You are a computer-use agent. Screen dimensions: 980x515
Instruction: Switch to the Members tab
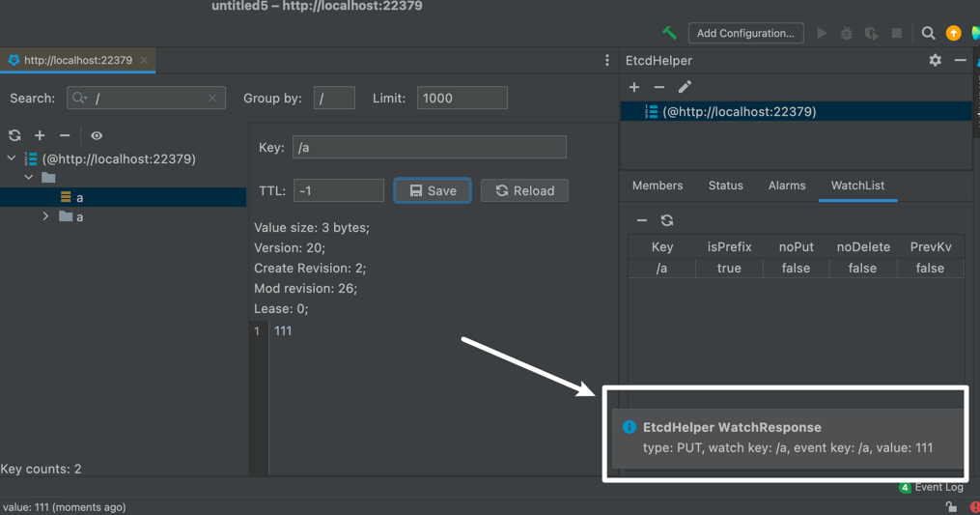(658, 186)
